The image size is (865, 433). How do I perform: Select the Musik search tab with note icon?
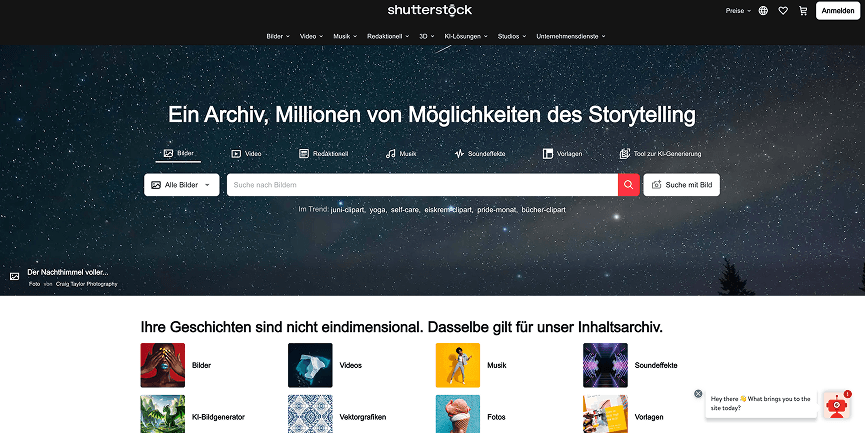click(401, 154)
